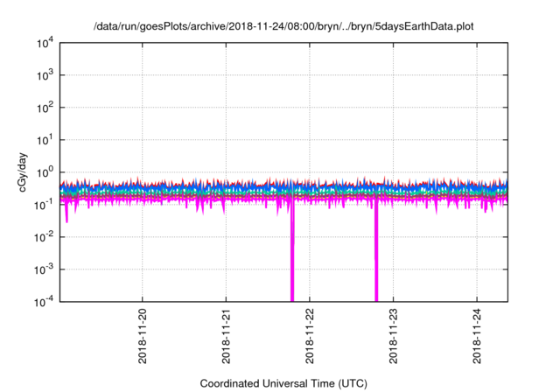Click the 2018-11-21 date label
The height and width of the screenshot is (392, 560).
tap(226, 336)
